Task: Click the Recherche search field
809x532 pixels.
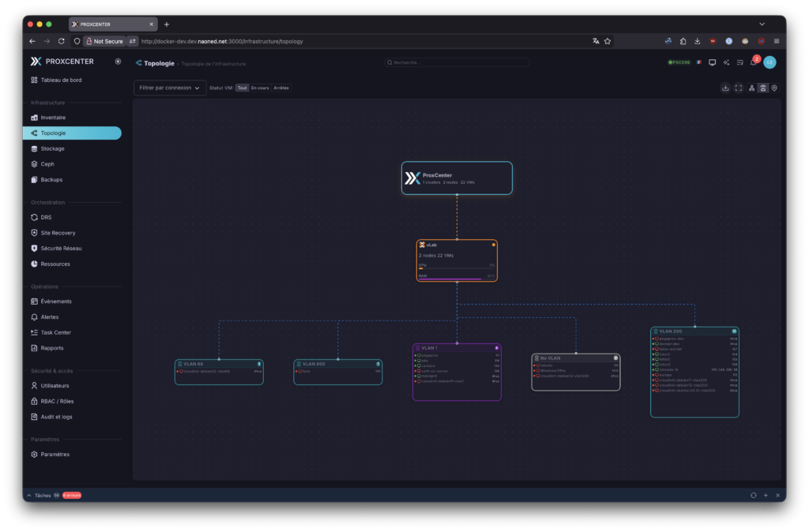Action: point(457,62)
